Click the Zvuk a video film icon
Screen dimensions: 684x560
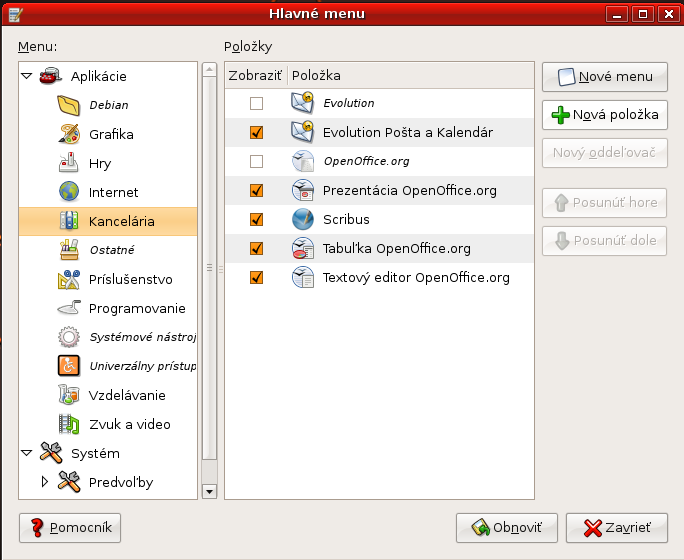click(x=69, y=424)
